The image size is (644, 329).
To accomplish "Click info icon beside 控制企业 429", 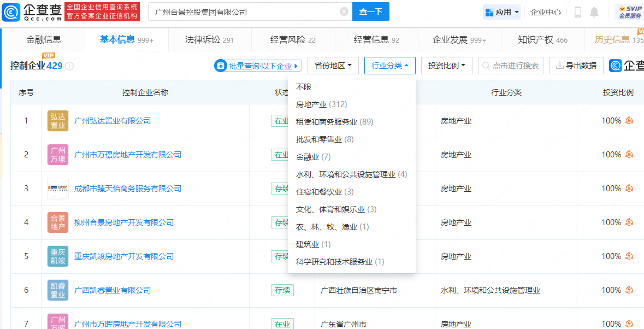I will click(69, 66).
